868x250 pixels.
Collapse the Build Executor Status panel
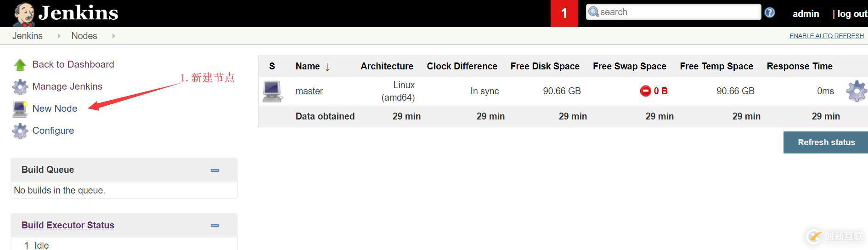(214, 225)
